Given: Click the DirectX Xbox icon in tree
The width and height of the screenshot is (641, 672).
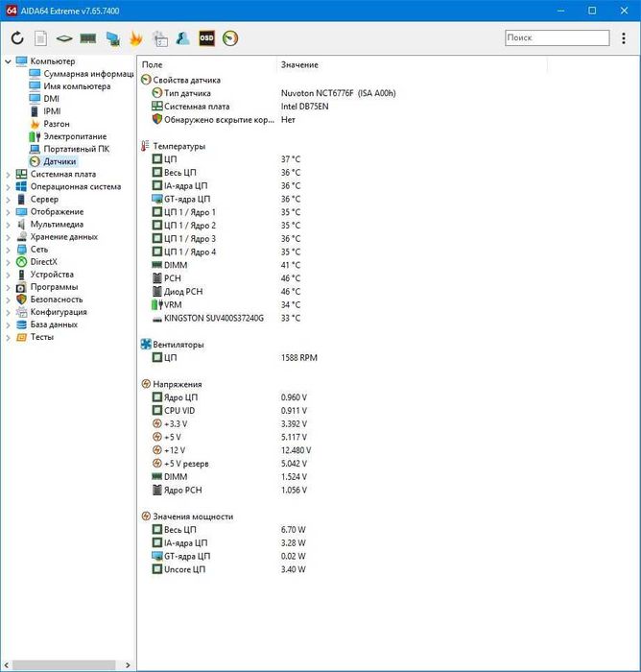Looking at the screenshot, I should 21,261.
